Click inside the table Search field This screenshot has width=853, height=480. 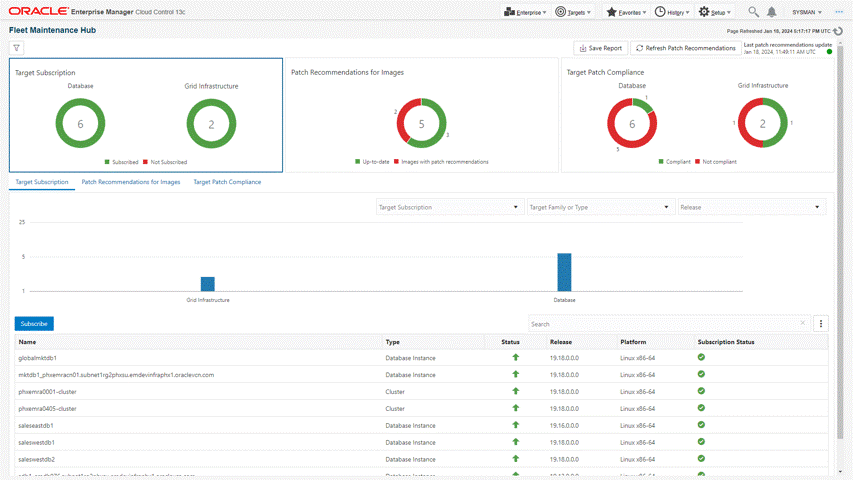(660, 324)
